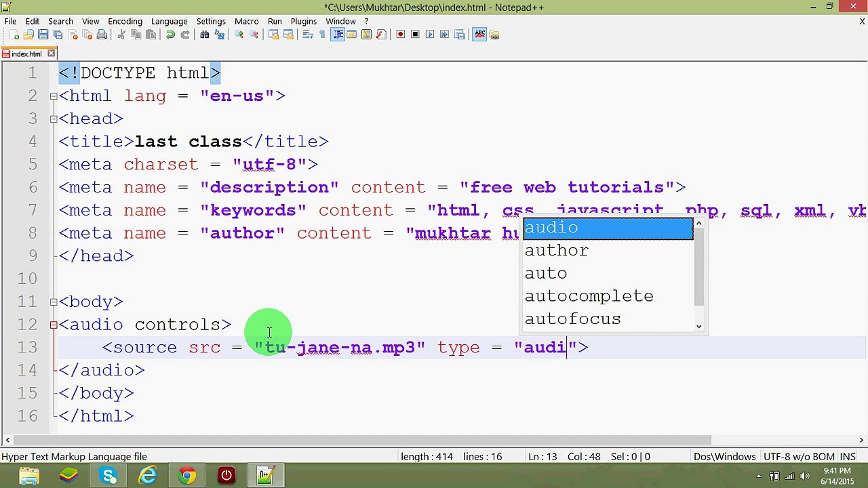The height and width of the screenshot is (488, 868).
Task: Choose 'author' from the autocomplete list
Action: click(608, 251)
